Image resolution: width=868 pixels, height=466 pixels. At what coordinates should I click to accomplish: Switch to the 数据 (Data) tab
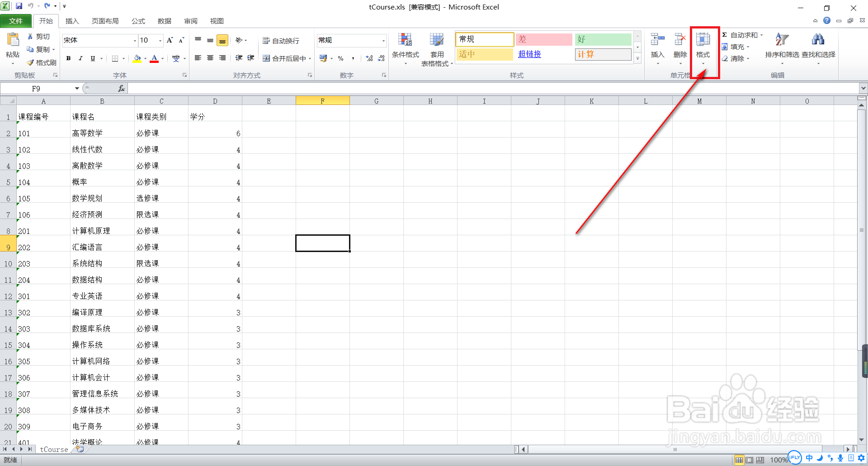pos(165,21)
